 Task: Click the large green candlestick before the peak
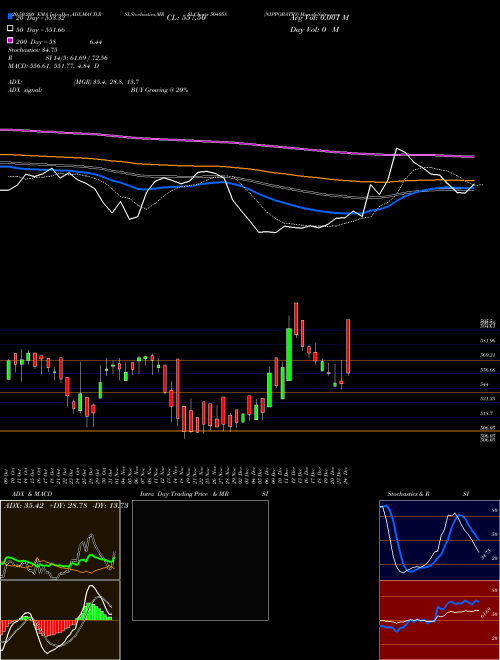(x=289, y=354)
